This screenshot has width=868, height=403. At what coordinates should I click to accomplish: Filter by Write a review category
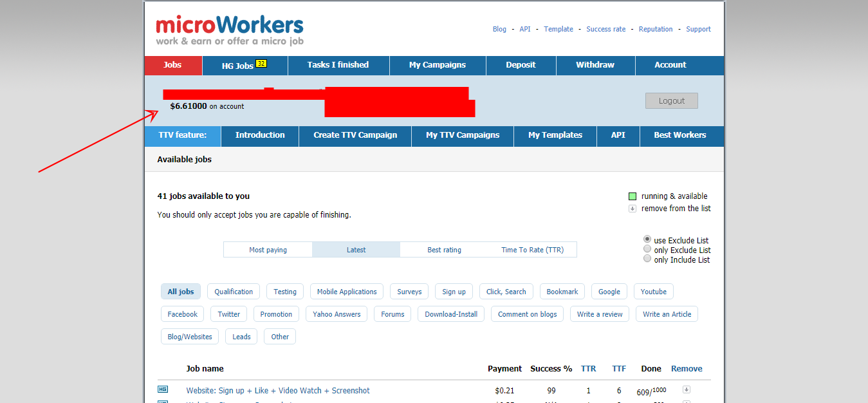coord(600,314)
